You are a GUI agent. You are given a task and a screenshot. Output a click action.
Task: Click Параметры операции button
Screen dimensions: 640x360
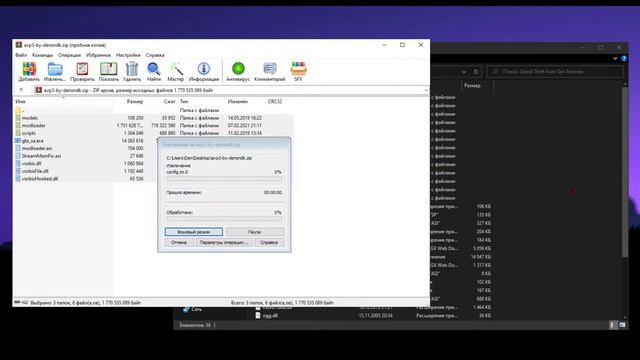(224, 242)
